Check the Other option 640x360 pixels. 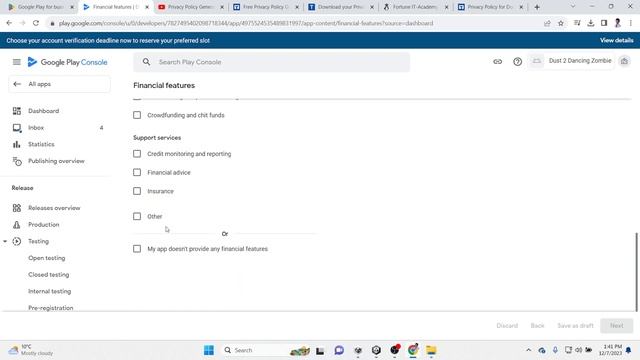pyautogui.click(x=137, y=216)
